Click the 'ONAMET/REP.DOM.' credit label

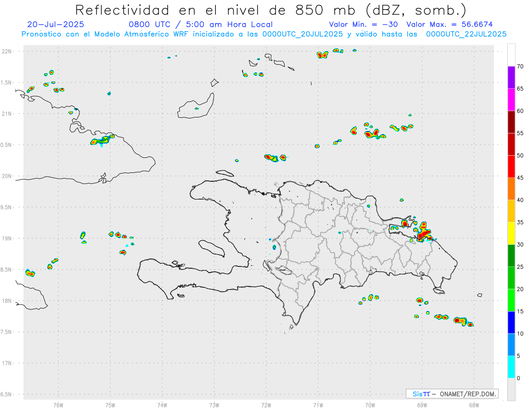(467, 394)
